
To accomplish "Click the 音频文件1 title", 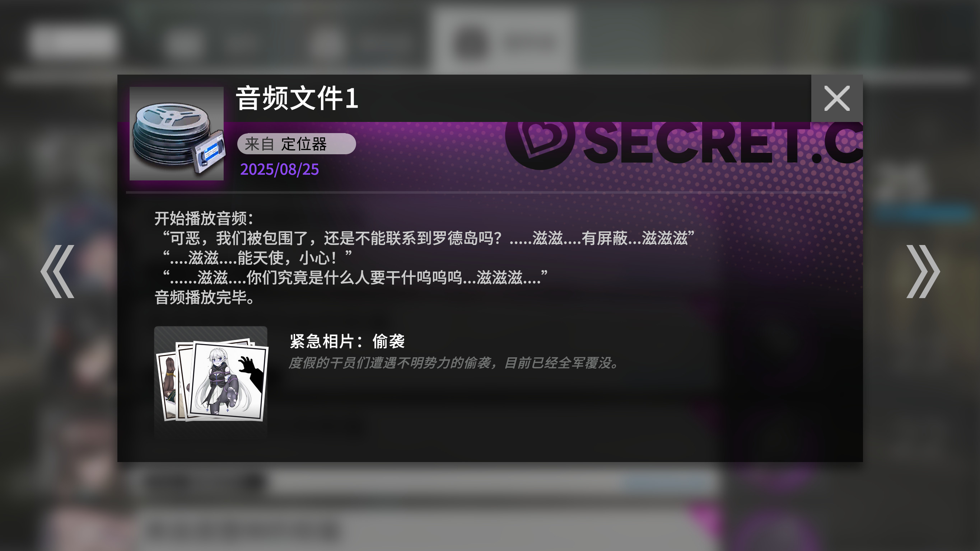I will point(297,99).
